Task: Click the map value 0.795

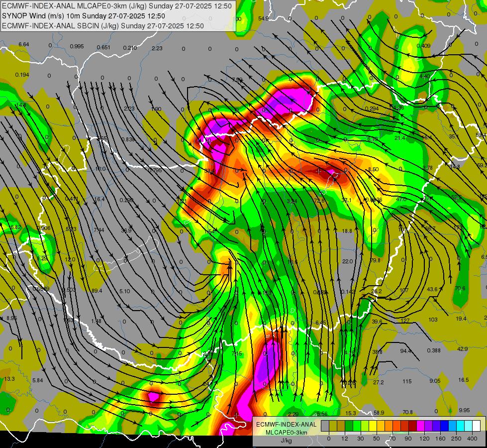Action: pos(155,170)
